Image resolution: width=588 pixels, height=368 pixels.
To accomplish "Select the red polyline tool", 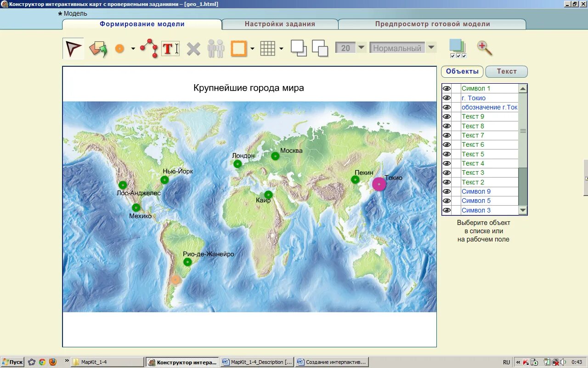I will coord(149,48).
